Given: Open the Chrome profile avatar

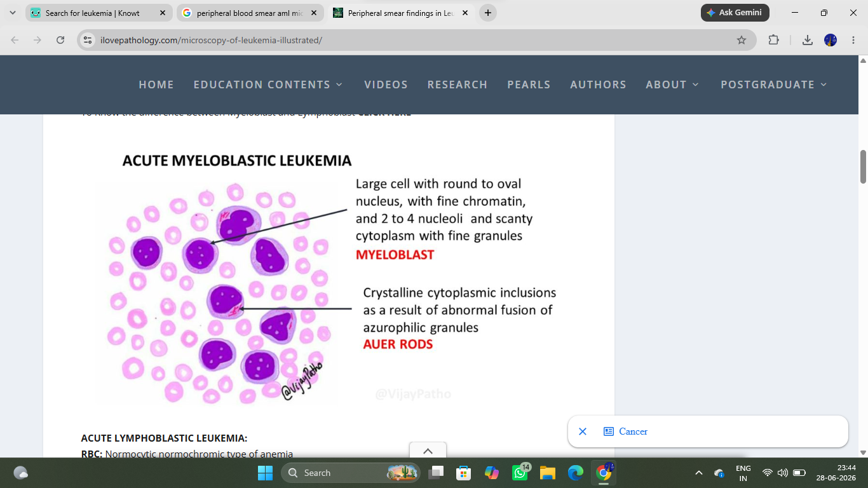Looking at the screenshot, I should [830, 40].
